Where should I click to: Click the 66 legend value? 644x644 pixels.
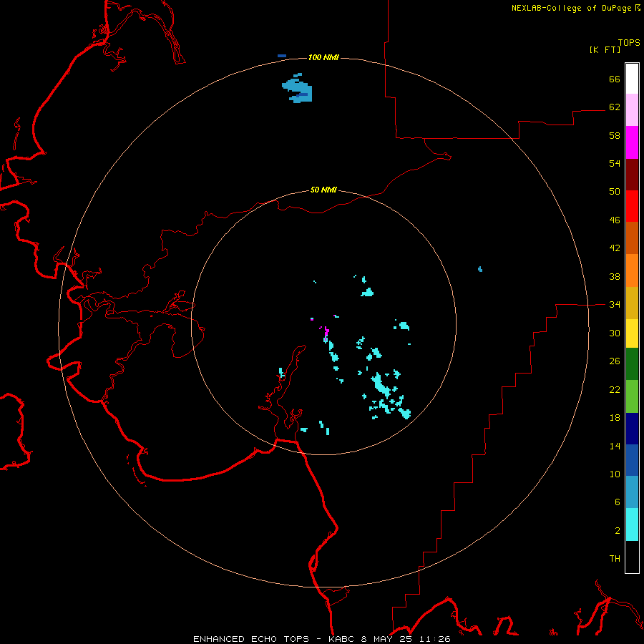pos(615,79)
